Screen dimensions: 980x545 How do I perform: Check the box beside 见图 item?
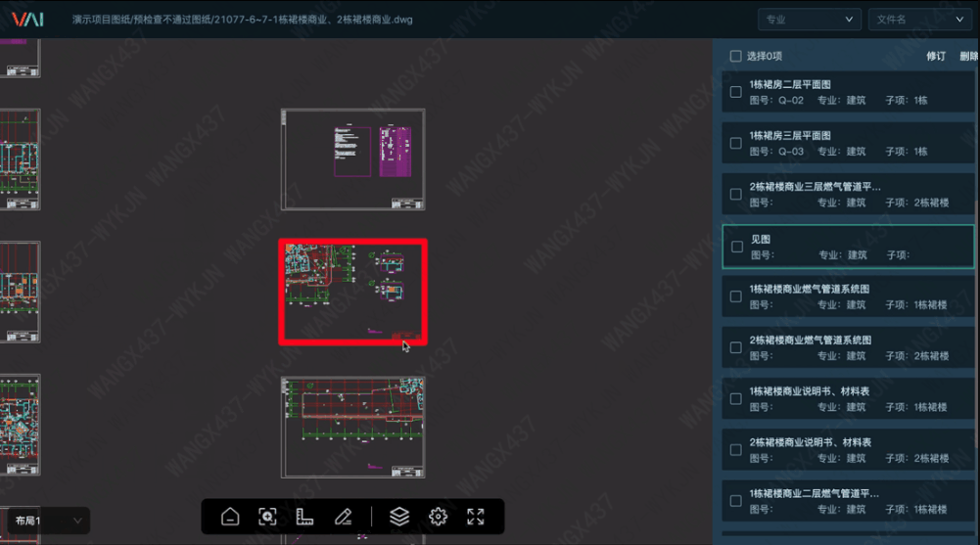tap(736, 247)
